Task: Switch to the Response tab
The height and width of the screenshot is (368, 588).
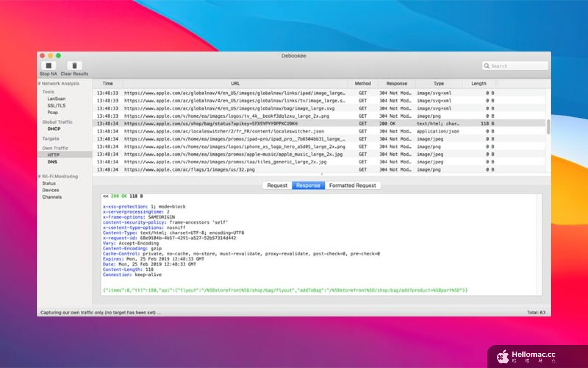Action: tap(308, 185)
